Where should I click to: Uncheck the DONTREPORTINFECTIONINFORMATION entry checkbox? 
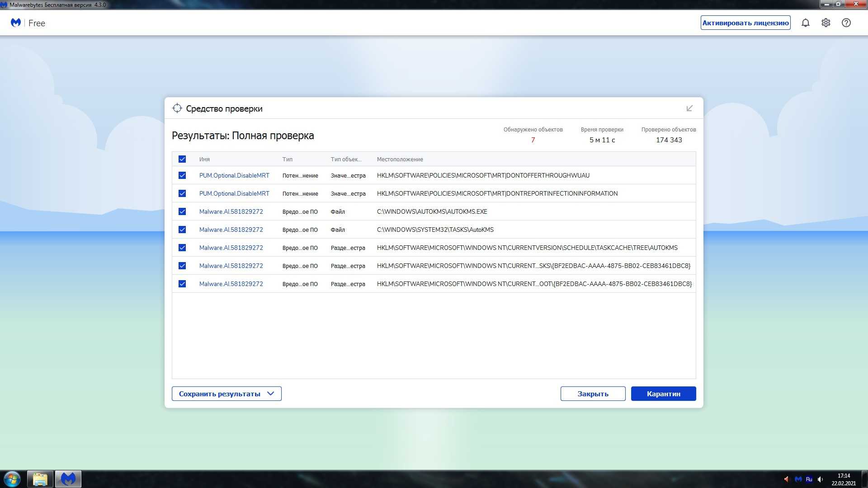182,193
